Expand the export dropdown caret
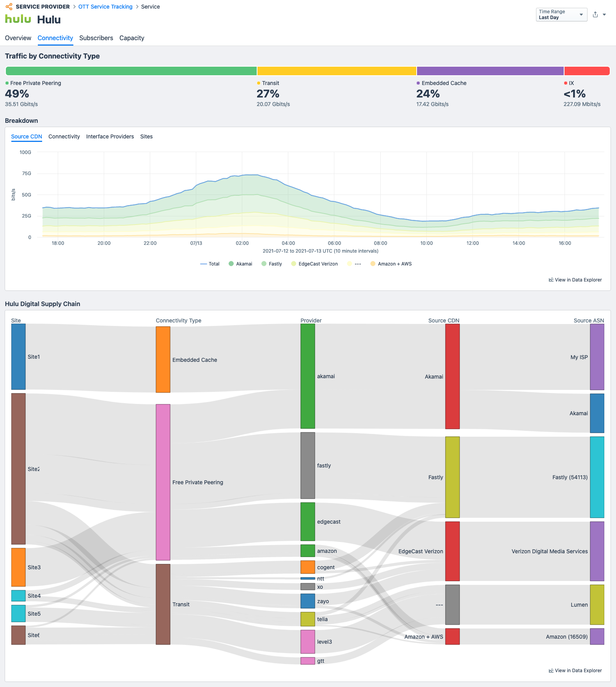Screen dimensions: 616x687 [604, 14]
